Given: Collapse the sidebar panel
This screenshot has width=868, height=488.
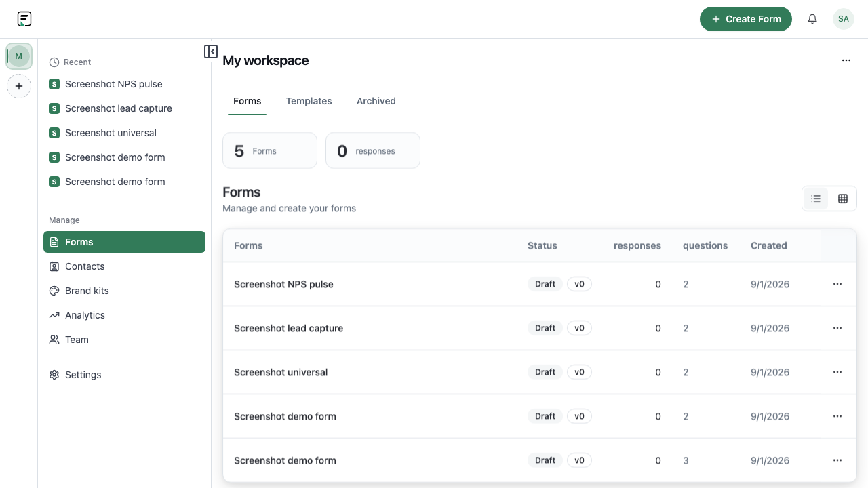Looking at the screenshot, I should 211,52.
